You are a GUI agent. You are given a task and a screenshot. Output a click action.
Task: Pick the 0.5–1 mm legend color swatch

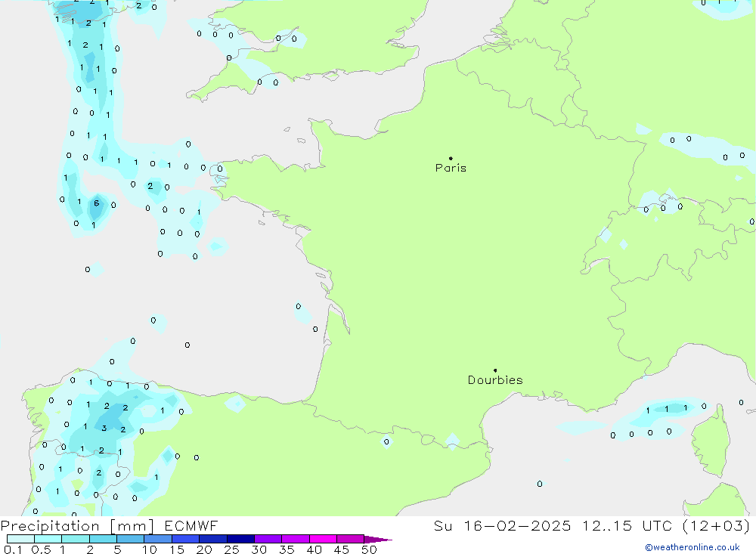point(48,539)
